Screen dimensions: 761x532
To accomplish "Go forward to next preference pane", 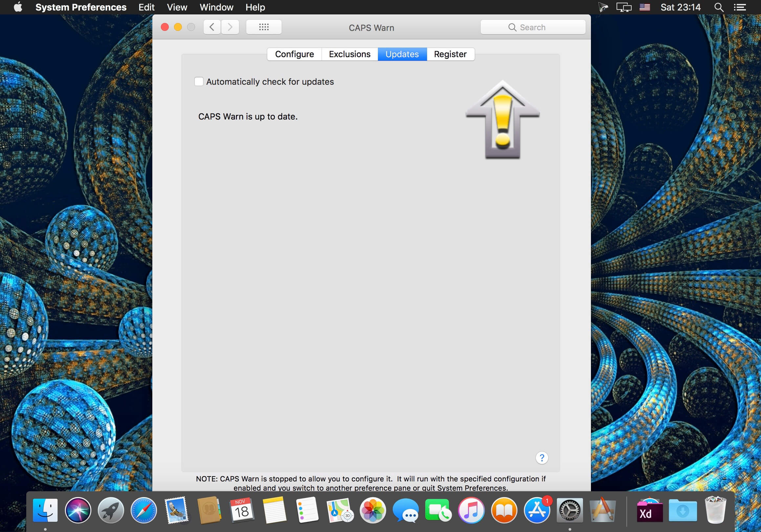I will click(230, 27).
